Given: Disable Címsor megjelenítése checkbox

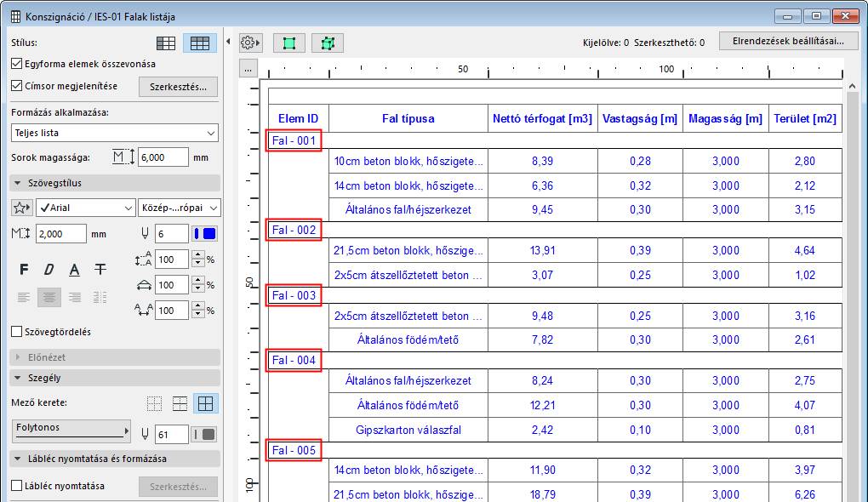Looking at the screenshot, I should click(x=17, y=86).
